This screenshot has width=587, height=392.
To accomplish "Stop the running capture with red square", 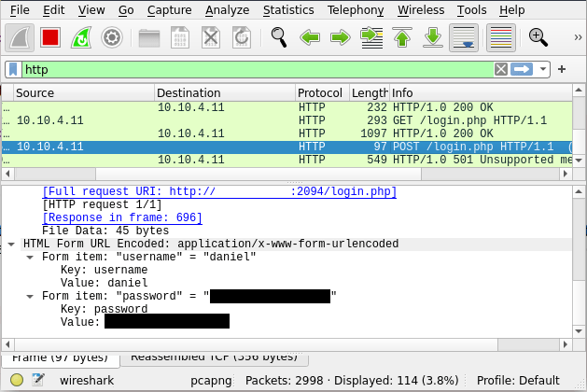I will pyautogui.click(x=50, y=37).
